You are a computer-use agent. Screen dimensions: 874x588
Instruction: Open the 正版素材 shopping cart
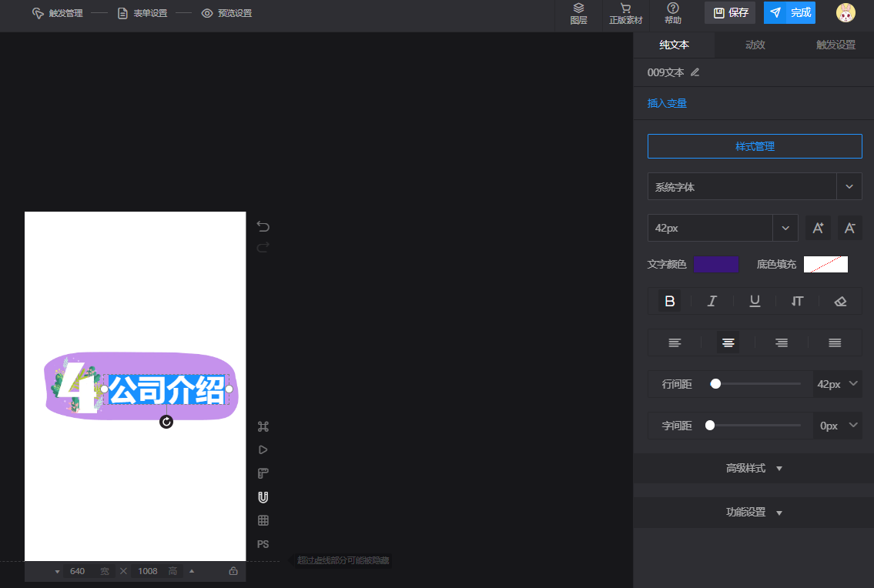[x=625, y=13]
